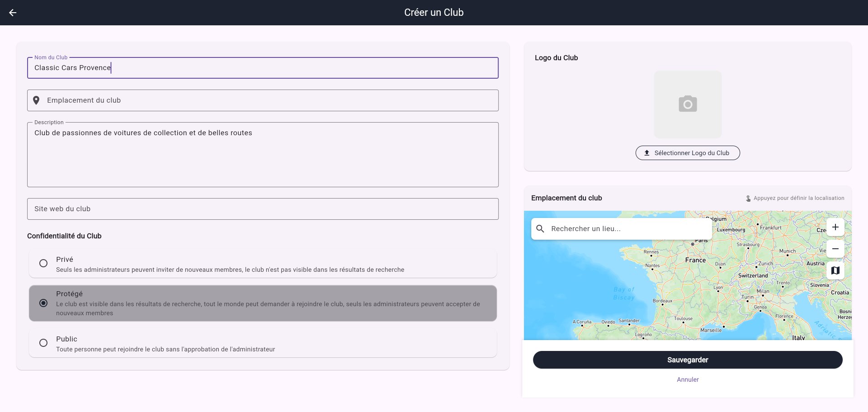Click the map zoom out minus button

pyautogui.click(x=835, y=249)
